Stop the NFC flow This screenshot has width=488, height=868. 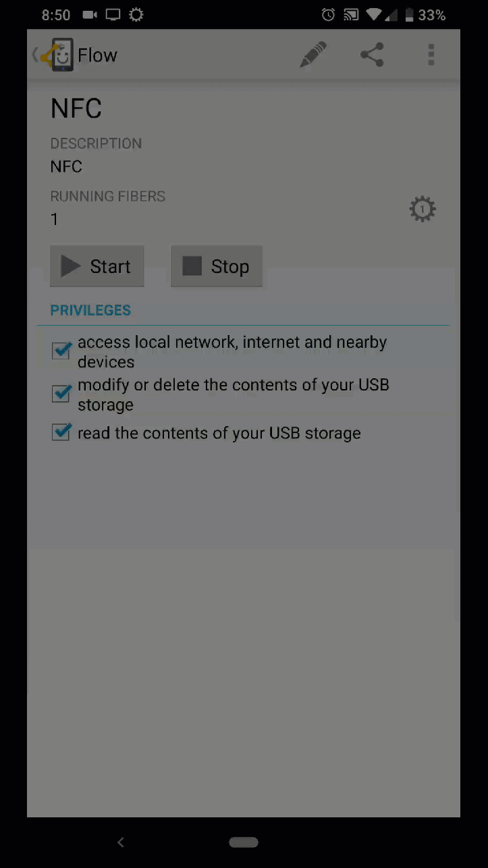pos(216,266)
